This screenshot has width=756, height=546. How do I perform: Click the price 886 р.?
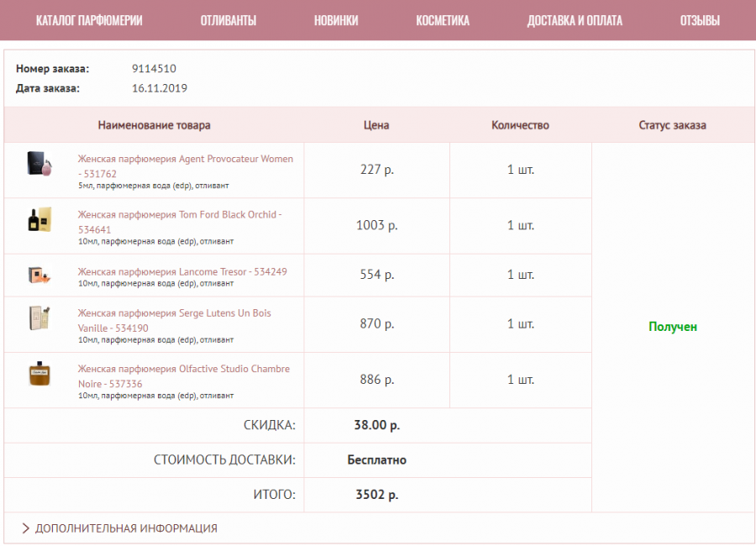point(376,380)
